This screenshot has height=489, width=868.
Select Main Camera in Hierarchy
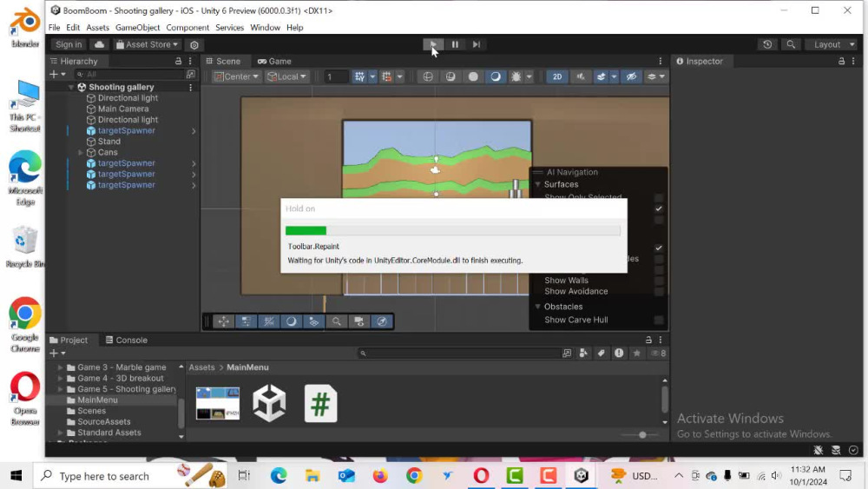click(123, 109)
